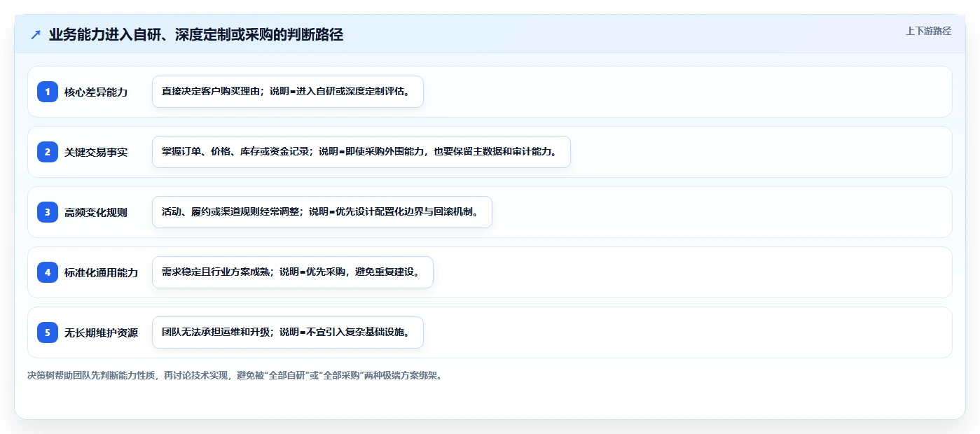
Task: Click the box reading 团队无法承担运维和升级
Action: click(288, 332)
